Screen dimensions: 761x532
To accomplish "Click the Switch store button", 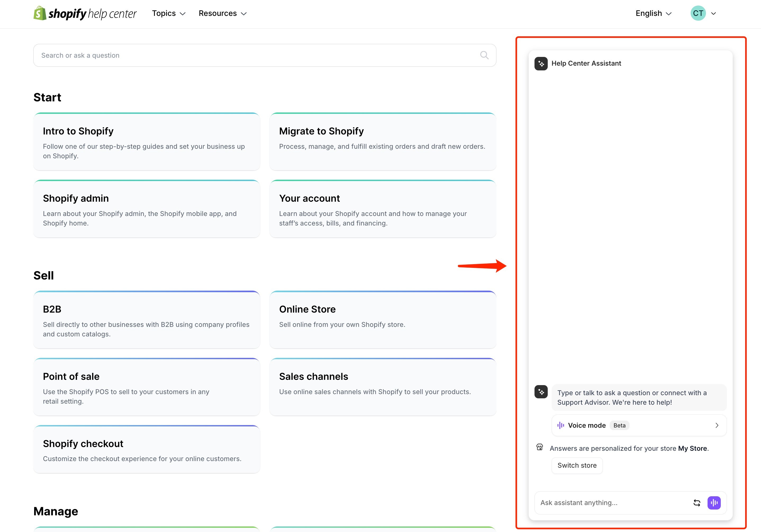I will [x=577, y=465].
